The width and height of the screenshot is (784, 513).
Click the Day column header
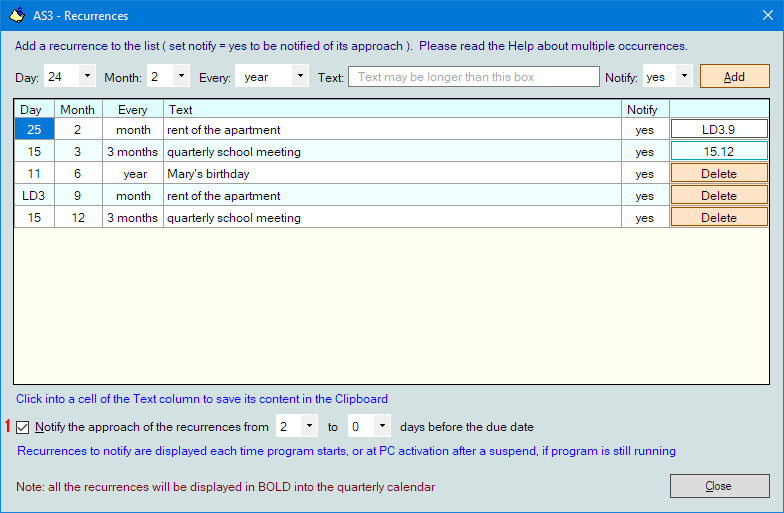coord(33,109)
